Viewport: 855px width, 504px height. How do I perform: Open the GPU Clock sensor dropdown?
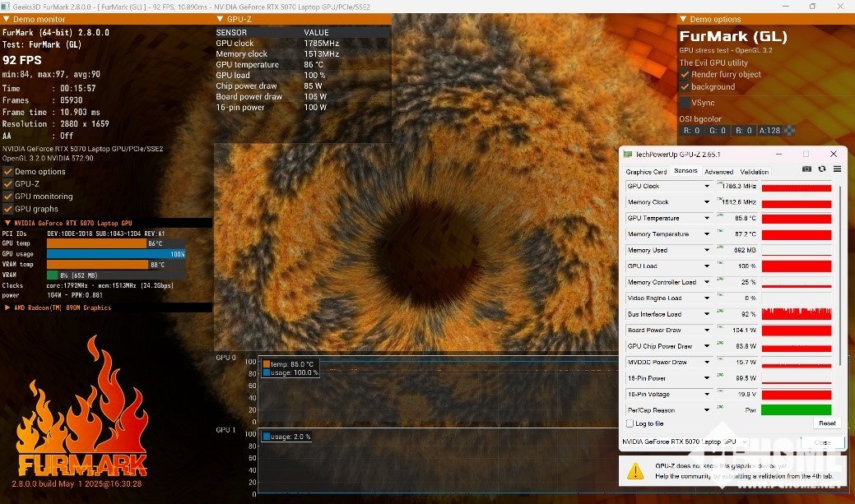(x=707, y=187)
